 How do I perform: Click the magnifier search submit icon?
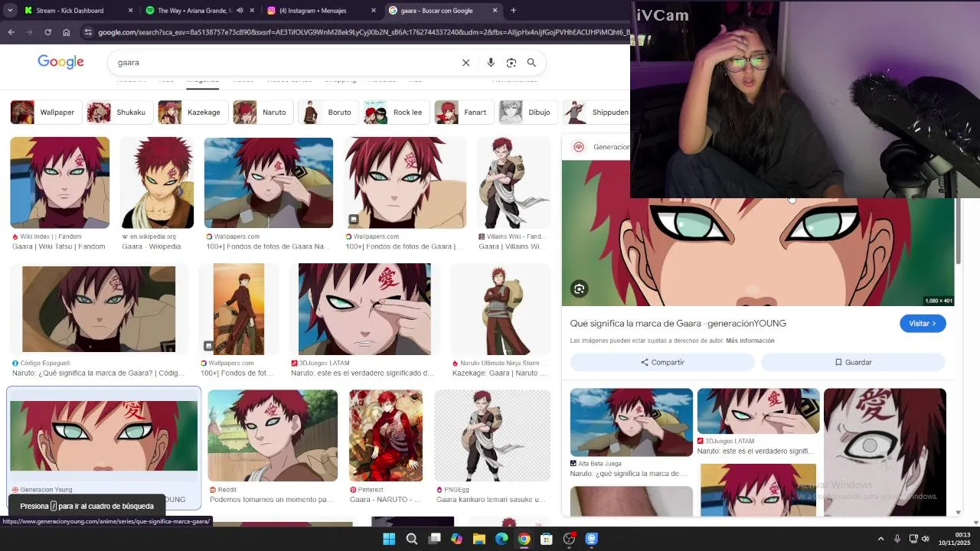pos(531,63)
